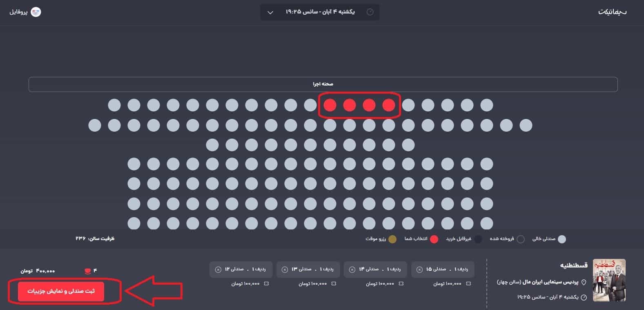
Task: Click the location pin icon near cinema name
Action: (x=584, y=282)
